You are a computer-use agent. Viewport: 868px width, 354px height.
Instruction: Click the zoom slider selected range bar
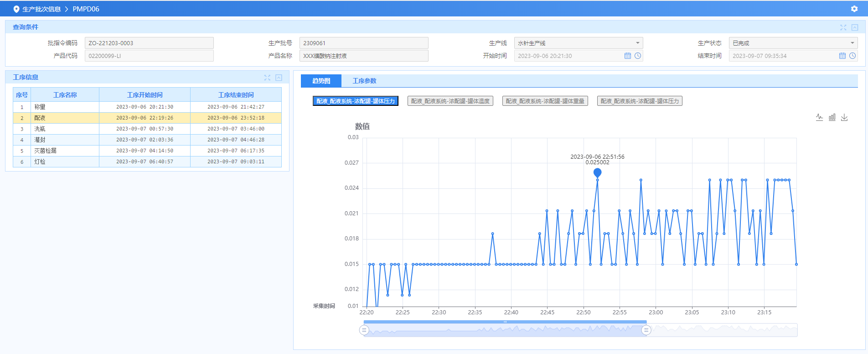click(505, 322)
